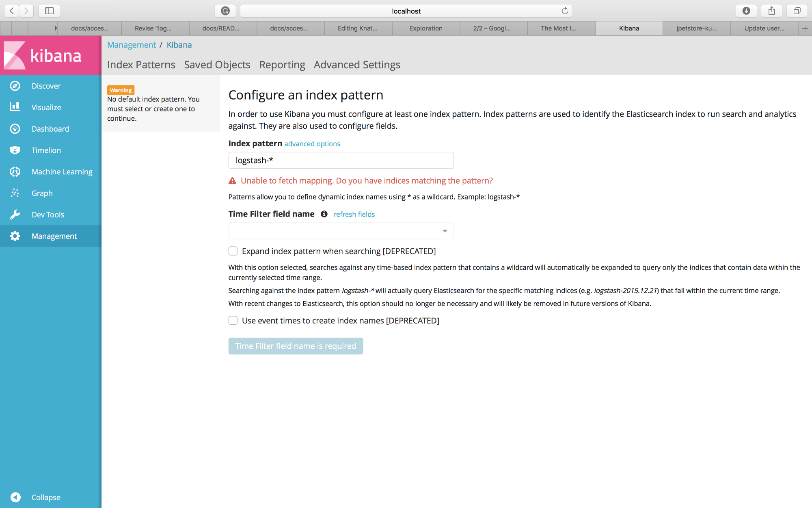812x508 pixels.
Task: Enable Expand index pattern when searching
Action: [233, 251]
